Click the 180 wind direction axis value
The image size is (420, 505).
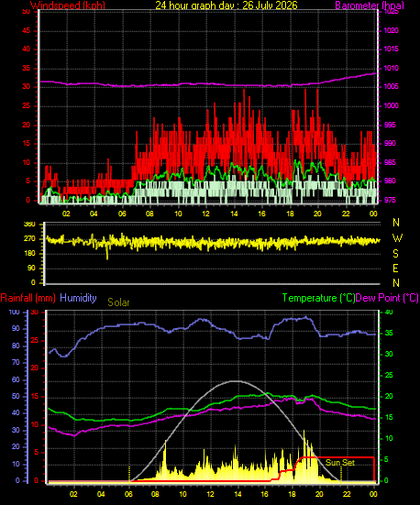(29, 254)
